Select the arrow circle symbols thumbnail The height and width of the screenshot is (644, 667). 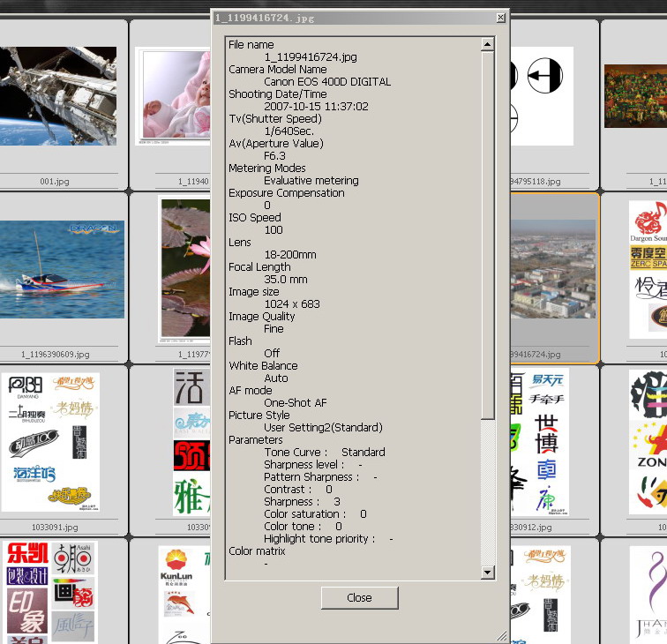point(542,96)
